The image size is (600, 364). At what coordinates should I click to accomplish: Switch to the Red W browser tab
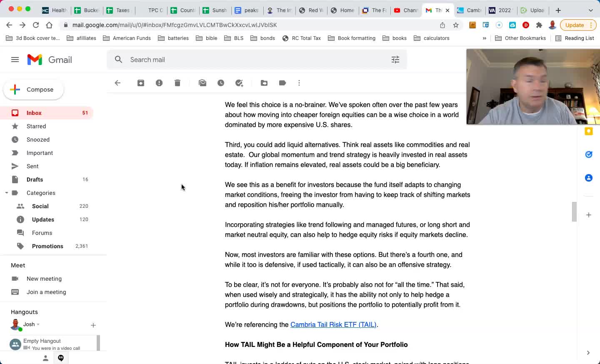[x=312, y=10]
